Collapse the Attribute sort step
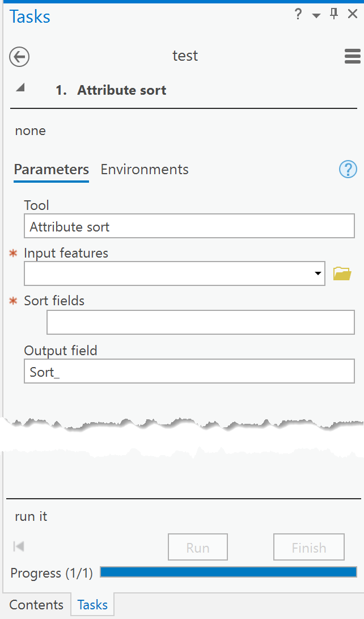Viewport: 364px width, 619px height. click(20, 87)
